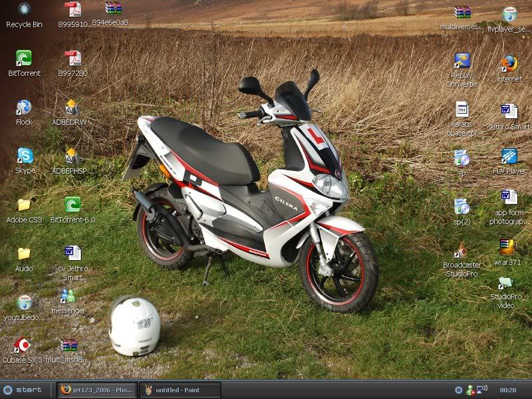The height and width of the screenshot is (399, 532).
Task: Launch the Skype shortcut
Action: coord(25,156)
